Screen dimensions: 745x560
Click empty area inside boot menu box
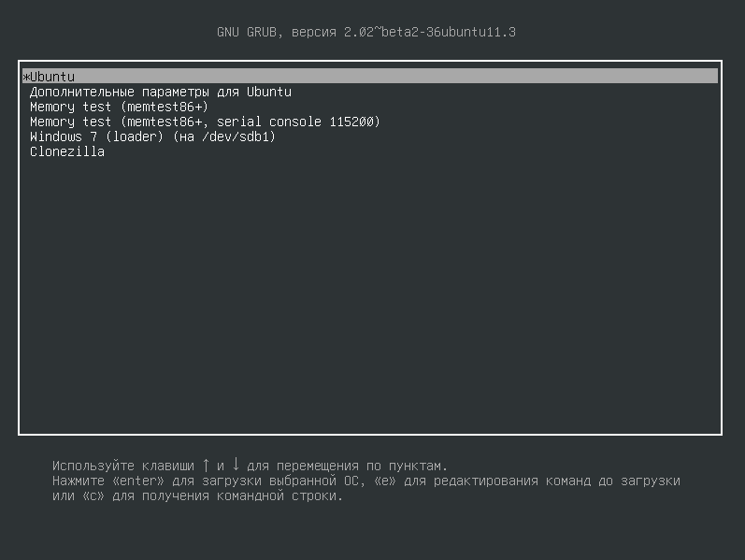pos(369,294)
